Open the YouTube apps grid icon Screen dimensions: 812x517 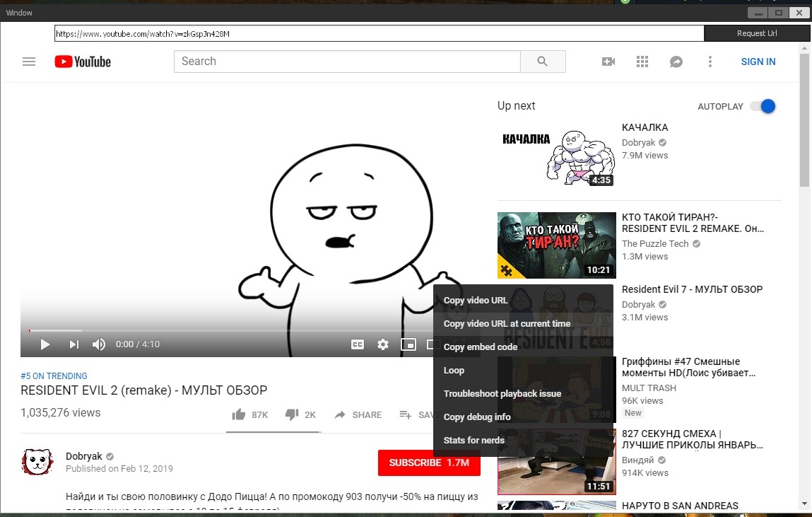click(642, 62)
